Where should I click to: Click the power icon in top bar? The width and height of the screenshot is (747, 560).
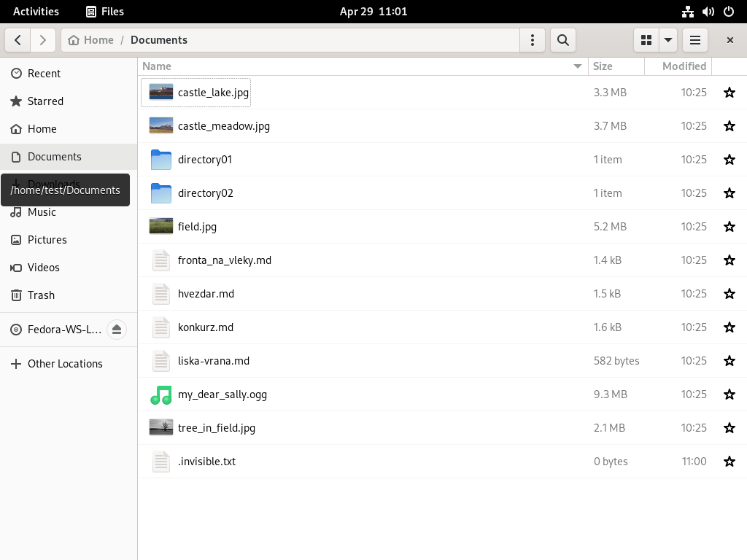click(x=729, y=12)
